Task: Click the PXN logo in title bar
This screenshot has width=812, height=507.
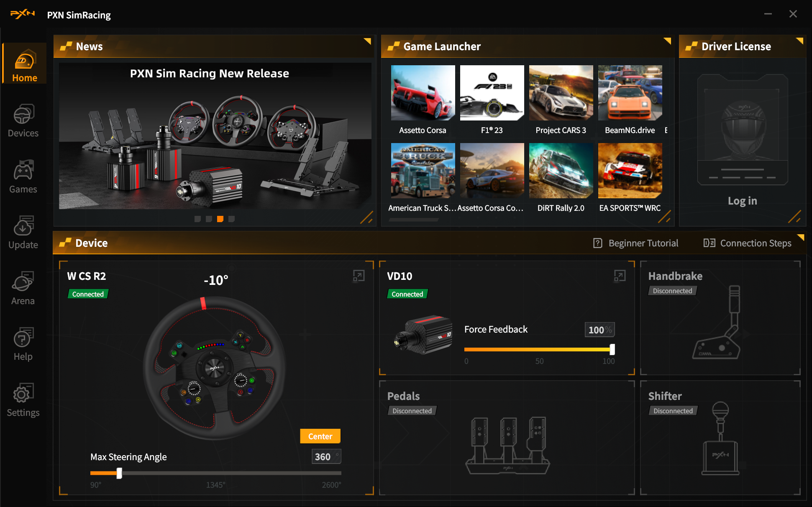Action: [x=23, y=14]
